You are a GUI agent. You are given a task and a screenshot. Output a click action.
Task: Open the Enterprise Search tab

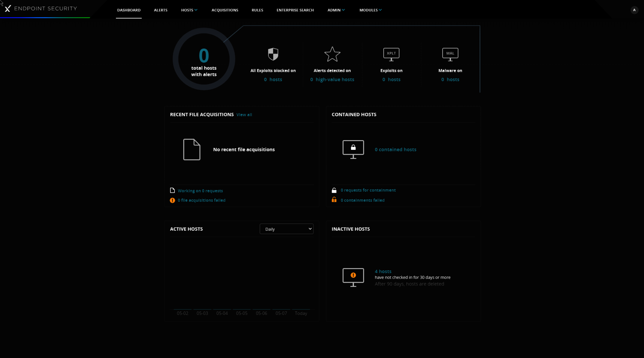[295, 10]
